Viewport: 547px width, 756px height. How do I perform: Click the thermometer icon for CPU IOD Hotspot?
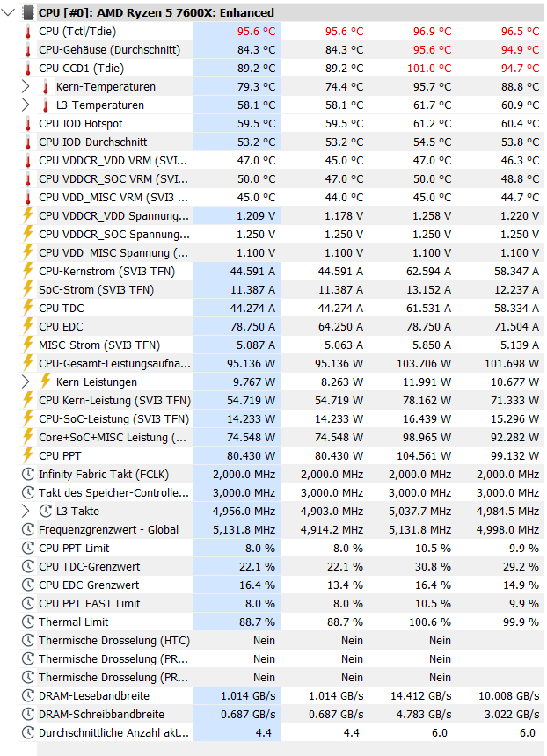(x=28, y=123)
